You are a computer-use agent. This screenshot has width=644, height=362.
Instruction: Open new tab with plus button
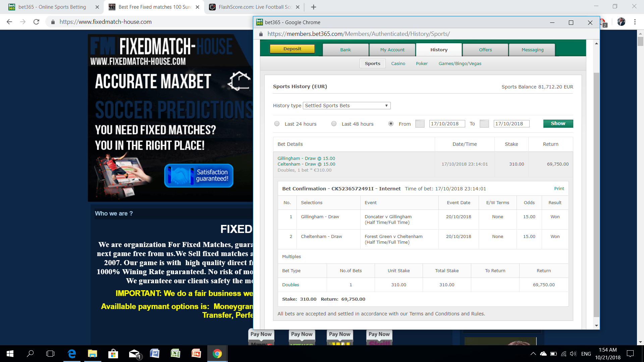(313, 7)
